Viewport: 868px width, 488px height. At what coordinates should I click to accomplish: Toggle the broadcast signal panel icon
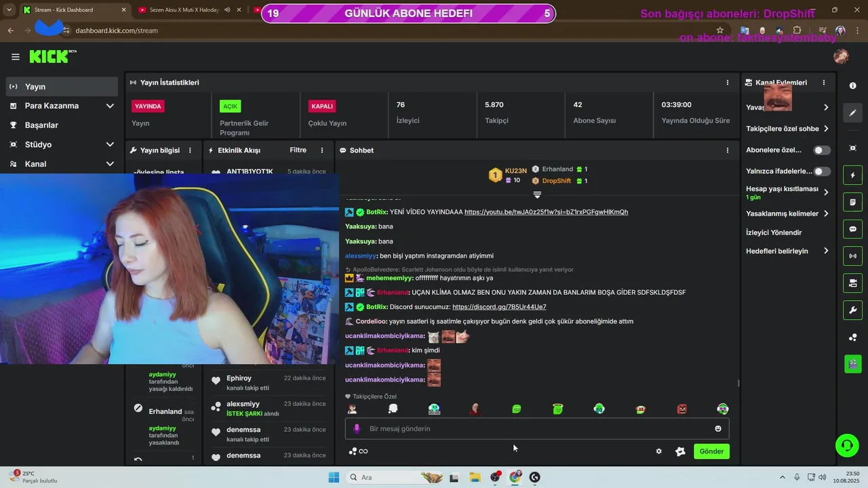click(852, 256)
